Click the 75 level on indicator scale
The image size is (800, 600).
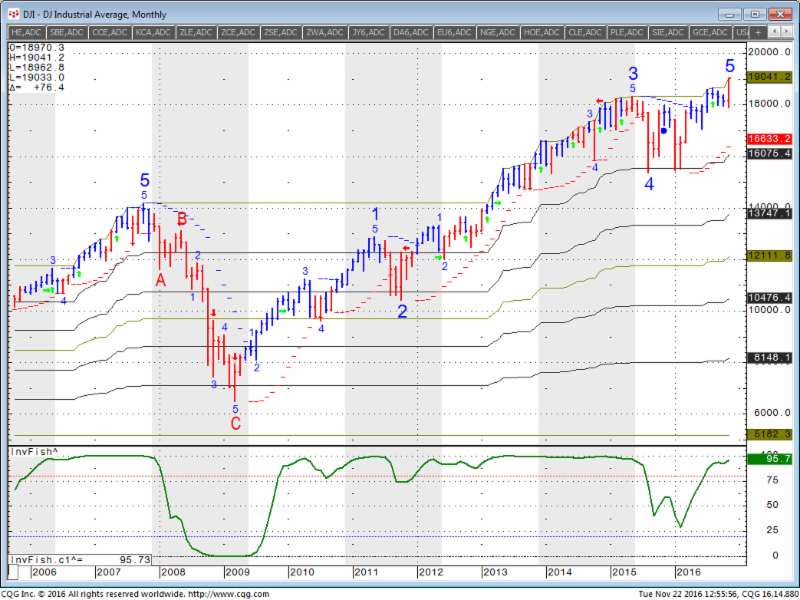pos(772,480)
